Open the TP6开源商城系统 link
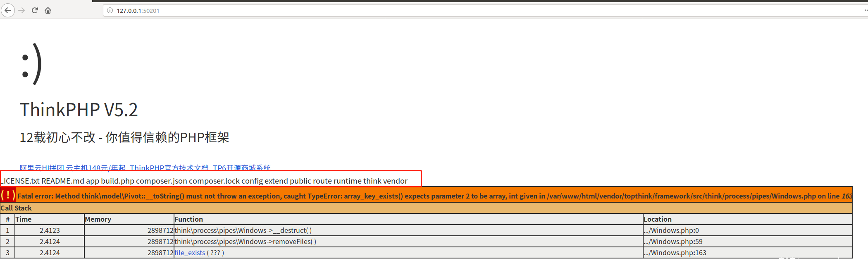Screen dimensions: 868x268 (241, 168)
